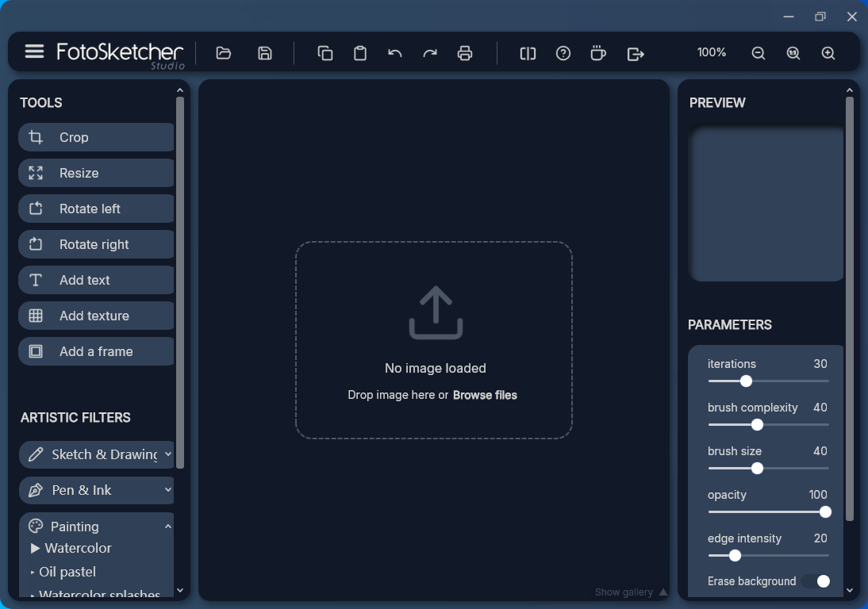This screenshot has width=868, height=609.
Task: Click the Add texture tool button
Action: pos(96,316)
